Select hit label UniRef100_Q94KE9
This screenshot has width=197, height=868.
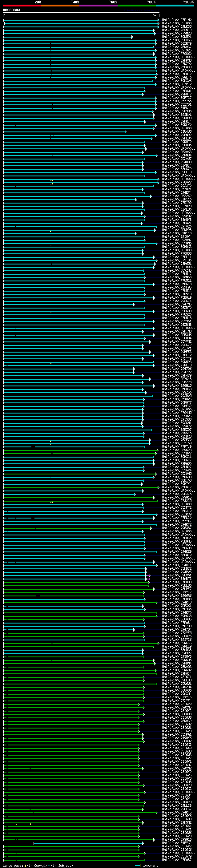pos(177,551)
